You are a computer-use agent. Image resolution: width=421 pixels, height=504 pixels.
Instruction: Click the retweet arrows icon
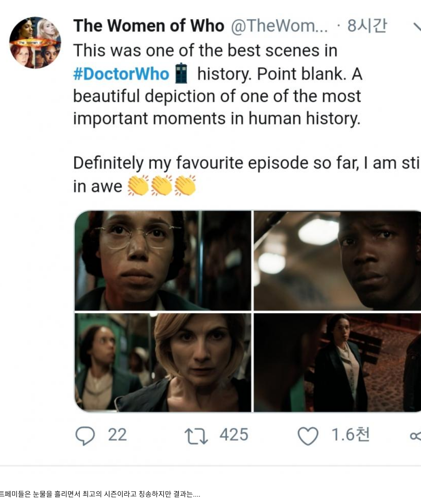[x=196, y=436]
